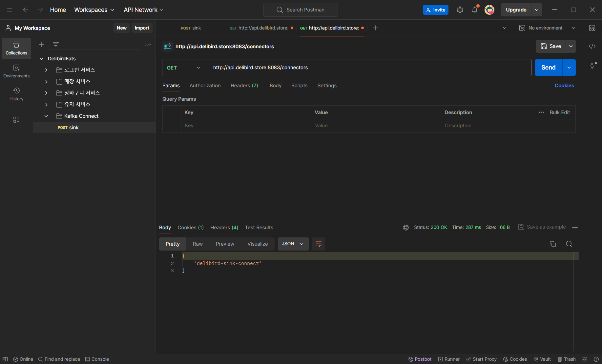
Task: Open the Environments sidebar panel
Action: click(16, 71)
